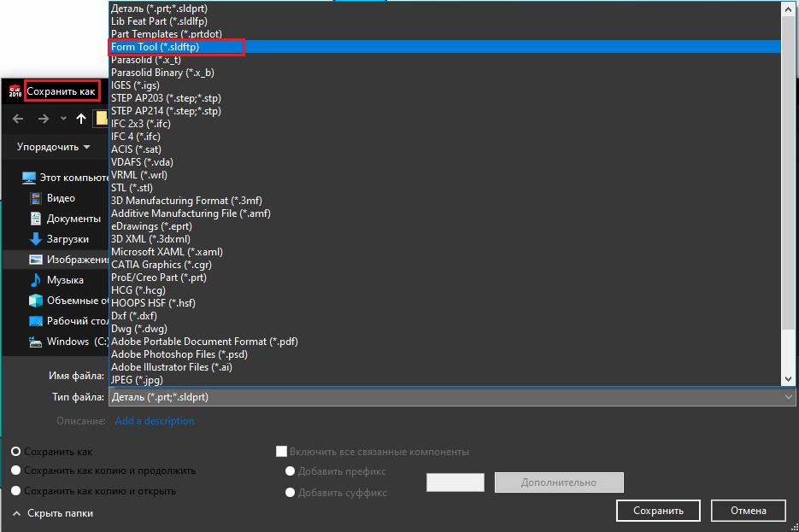Select HCG (*.hcg) format
This screenshot has width=799, height=532.
pyautogui.click(x=445, y=290)
